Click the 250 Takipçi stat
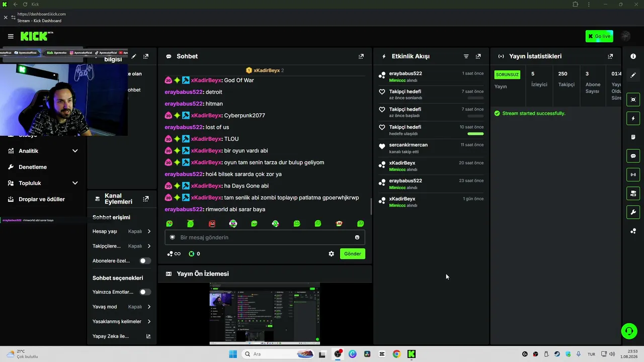 pyautogui.click(x=566, y=79)
